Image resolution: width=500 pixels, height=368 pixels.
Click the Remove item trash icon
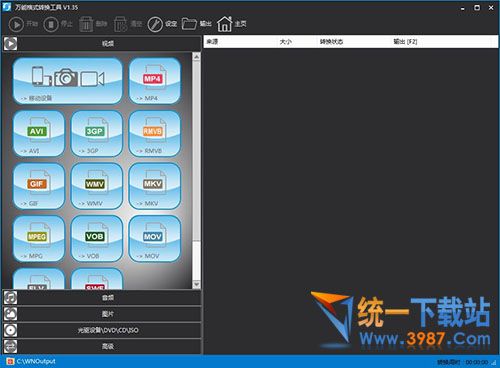86,24
